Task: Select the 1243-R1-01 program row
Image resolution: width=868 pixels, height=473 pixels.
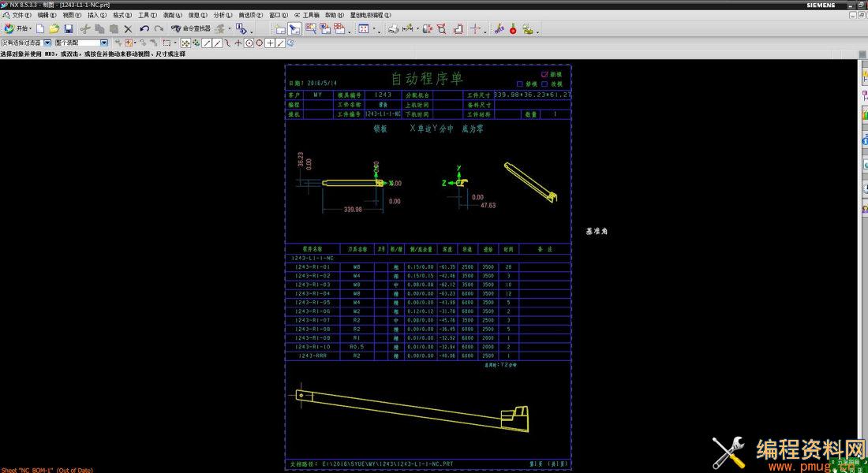Action: [x=428, y=266]
